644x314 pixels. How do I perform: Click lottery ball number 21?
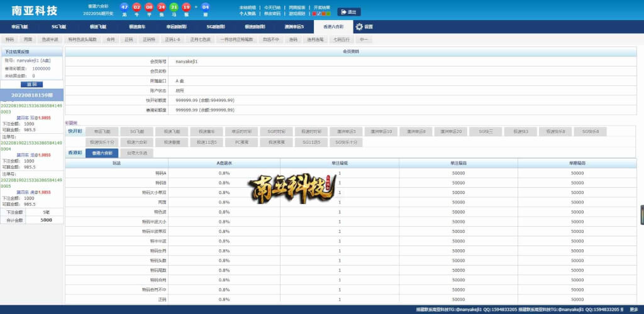point(174,7)
